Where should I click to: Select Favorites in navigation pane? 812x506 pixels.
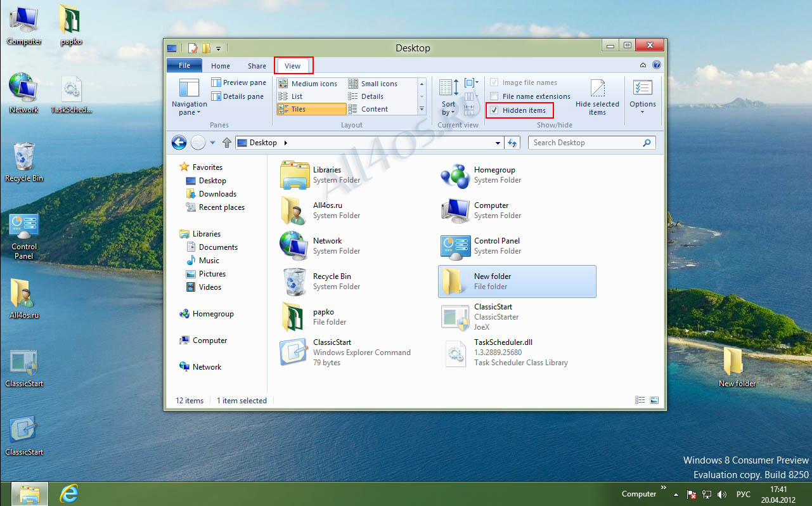(201, 167)
